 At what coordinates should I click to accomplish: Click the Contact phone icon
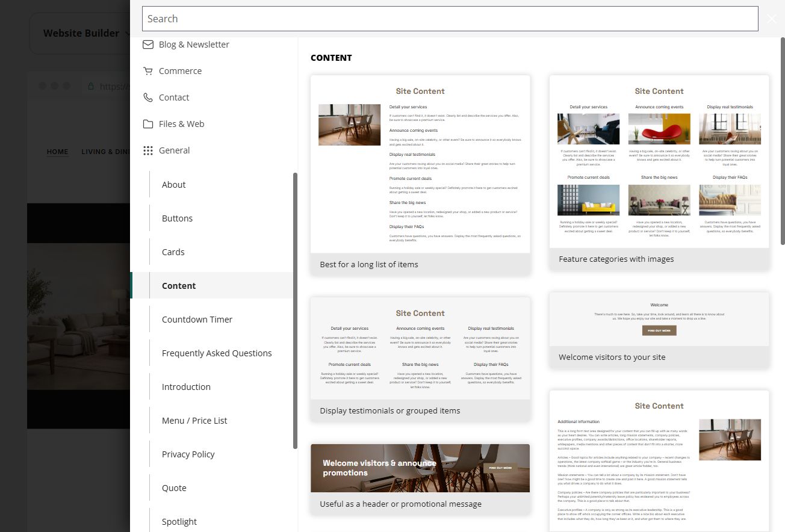click(x=147, y=97)
